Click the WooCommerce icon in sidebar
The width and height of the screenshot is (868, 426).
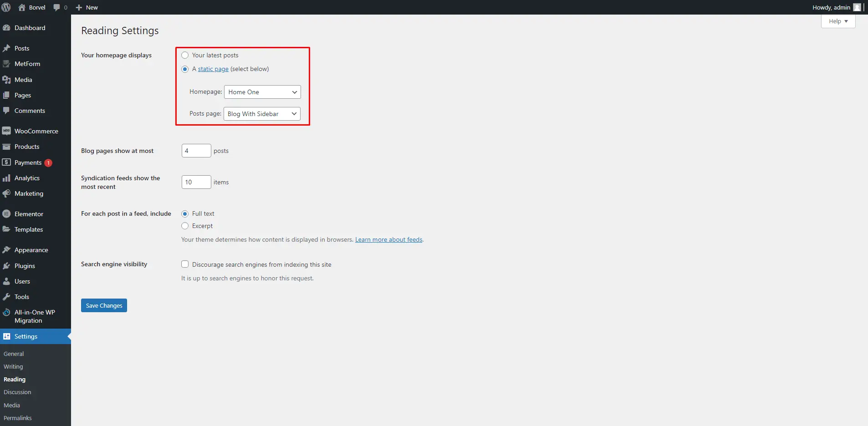point(6,131)
